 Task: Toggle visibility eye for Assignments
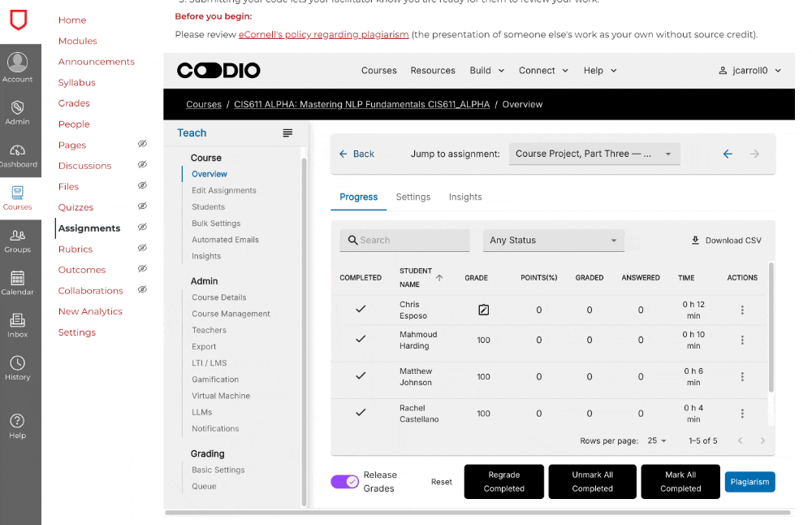[x=142, y=227]
